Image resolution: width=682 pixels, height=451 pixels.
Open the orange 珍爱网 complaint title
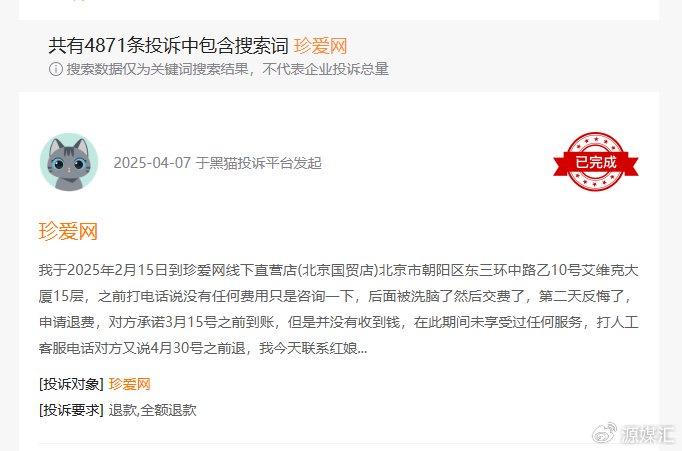(x=68, y=231)
